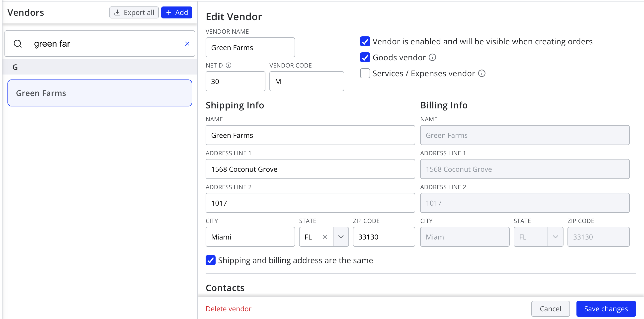
Task: Save changes to the vendor
Action: point(606,309)
